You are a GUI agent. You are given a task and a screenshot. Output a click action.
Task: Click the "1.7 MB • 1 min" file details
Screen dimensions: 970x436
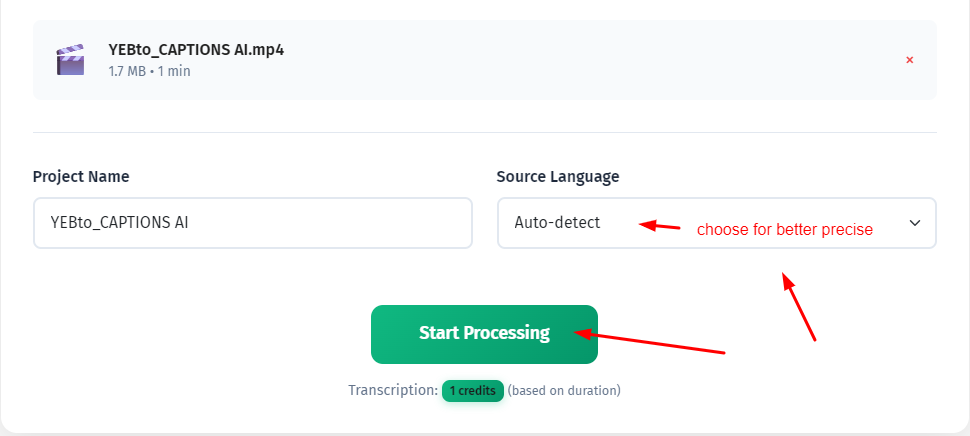point(149,71)
